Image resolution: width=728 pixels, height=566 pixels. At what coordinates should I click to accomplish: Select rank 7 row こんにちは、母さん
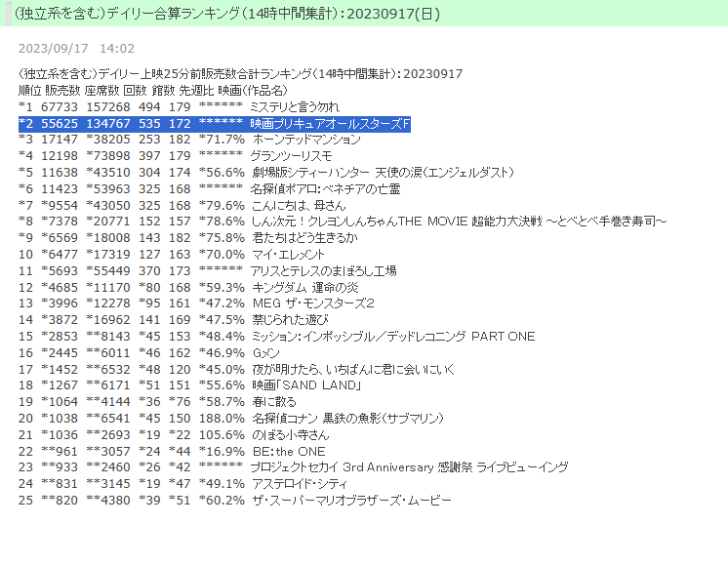(x=182, y=205)
